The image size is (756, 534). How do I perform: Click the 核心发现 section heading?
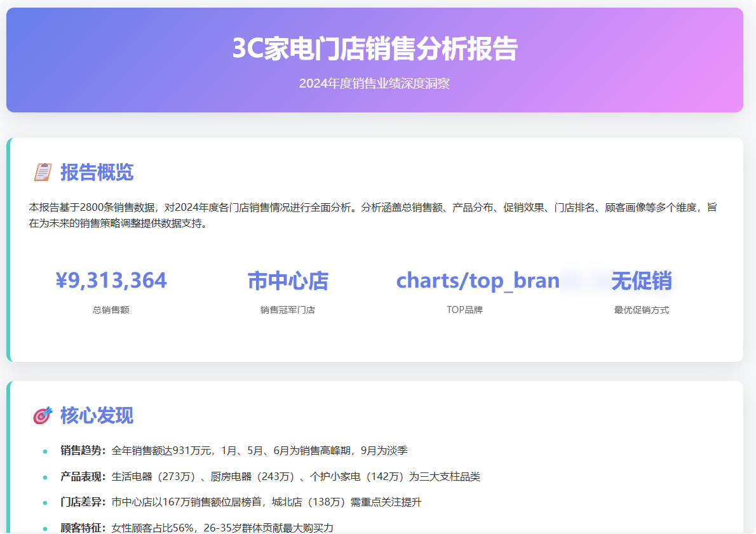tap(95, 415)
